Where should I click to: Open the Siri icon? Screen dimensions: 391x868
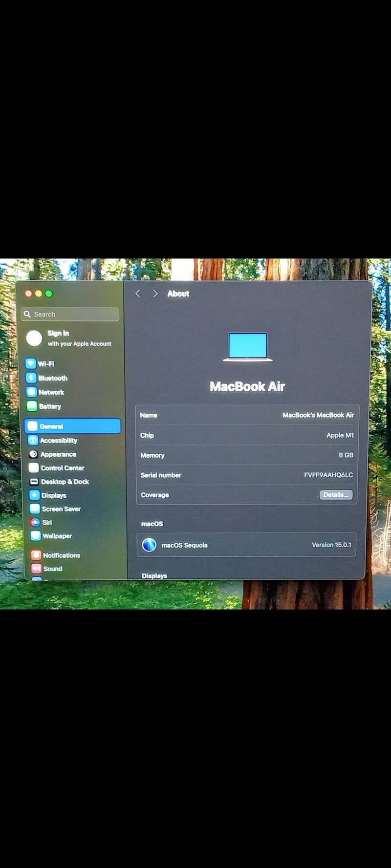click(35, 522)
